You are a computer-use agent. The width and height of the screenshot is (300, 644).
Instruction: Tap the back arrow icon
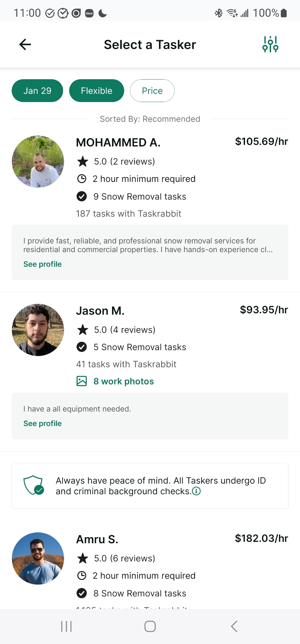tap(25, 44)
